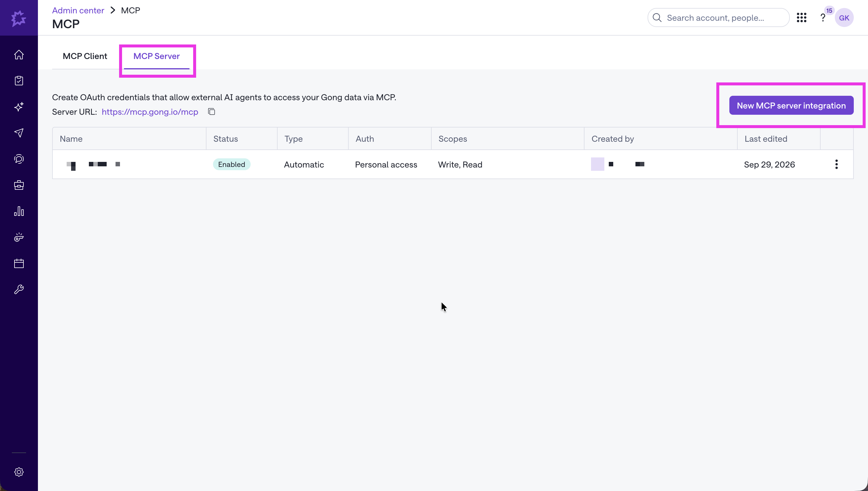Open the three-dot row actions menu
868x491 pixels.
(836, 164)
